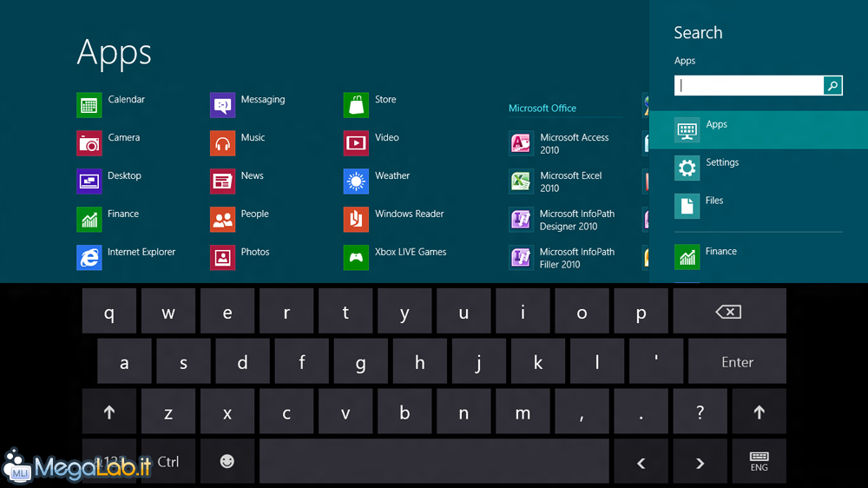This screenshot has width=868, height=488.
Task: Tap the m key
Action: coord(523,412)
